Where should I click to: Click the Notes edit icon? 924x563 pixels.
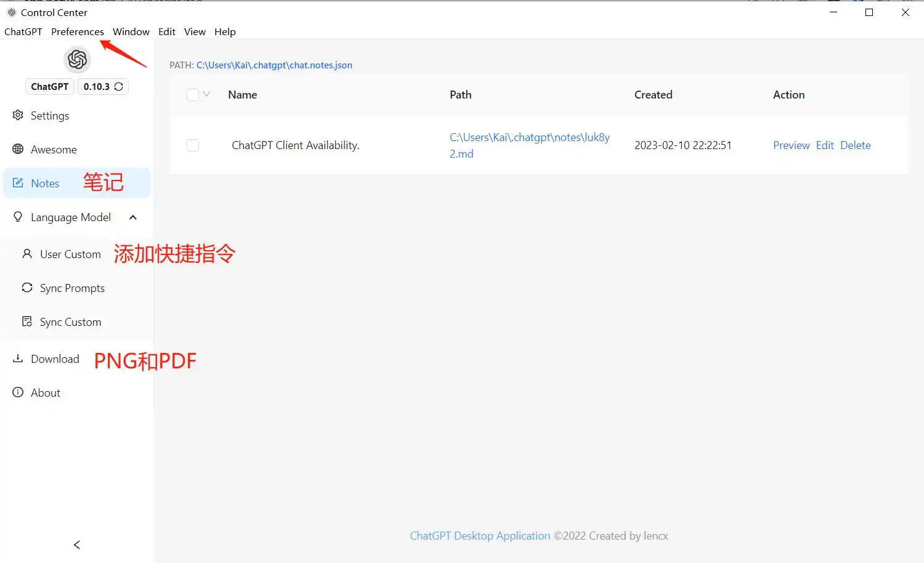pyautogui.click(x=18, y=183)
